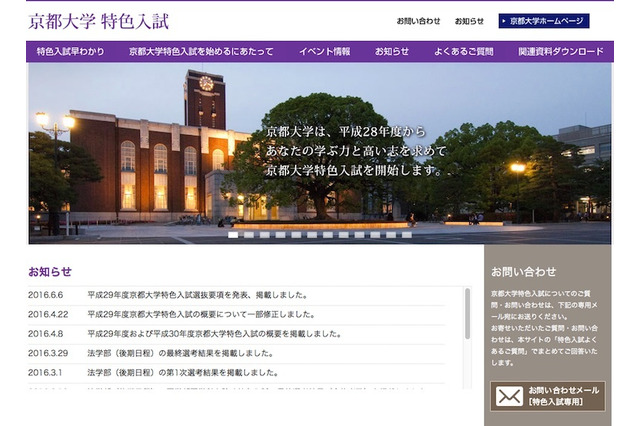
Task: Open news 平成29年度京都大学特色入試の概要について一部修正
Action: tap(201, 315)
